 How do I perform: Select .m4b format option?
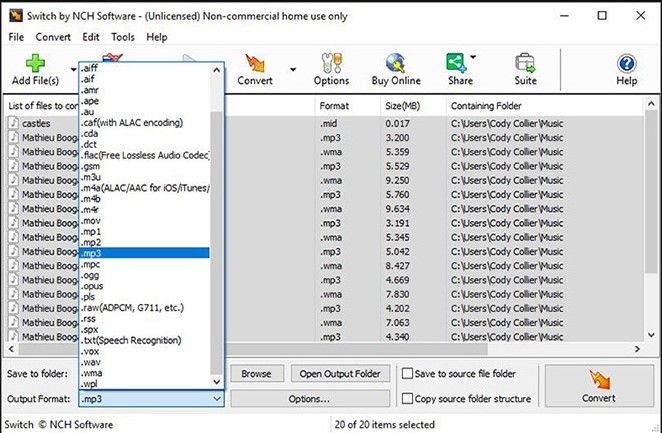pos(144,199)
